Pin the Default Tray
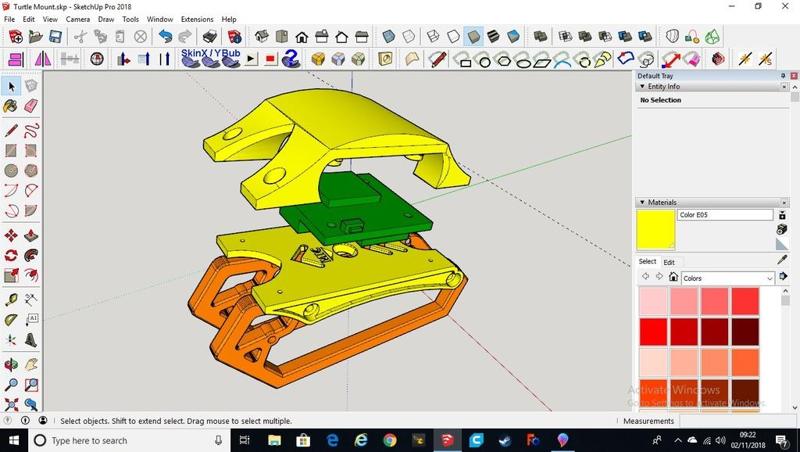Image resolution: width=800 pixels, height=452 pixels. tap(783, 76)
